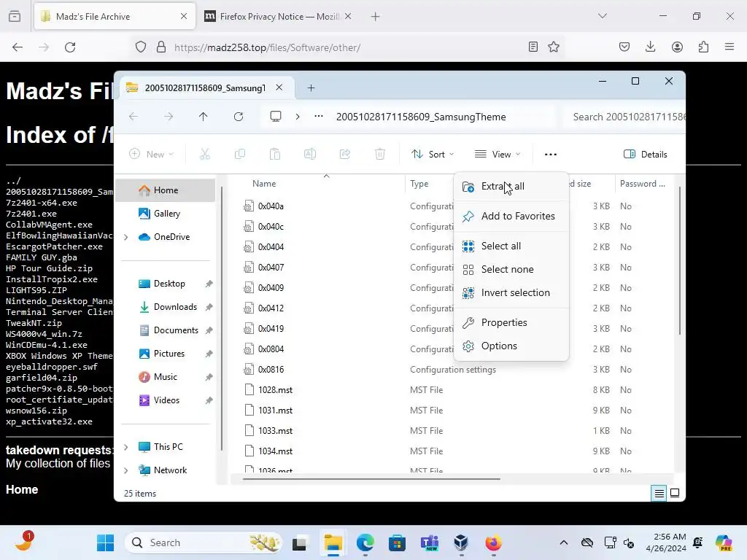The width and height of the screenshot is (747, 560).
Task: Open Music quick access folder
Action: (166, 377)
